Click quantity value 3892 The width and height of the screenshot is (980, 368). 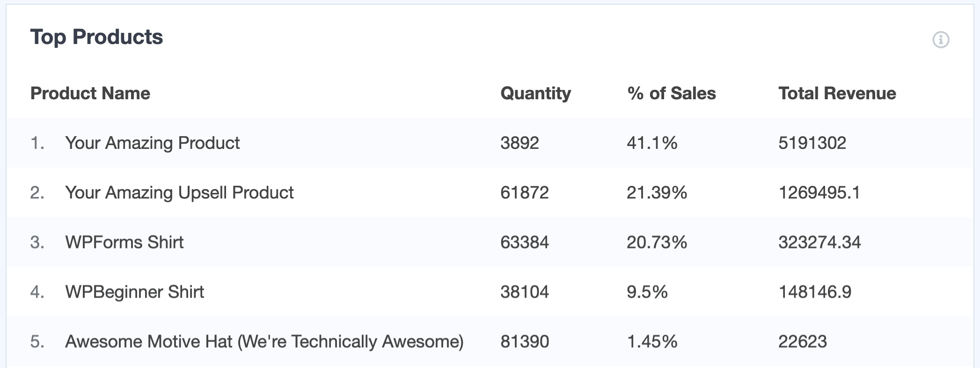click(x=519, y=143)
